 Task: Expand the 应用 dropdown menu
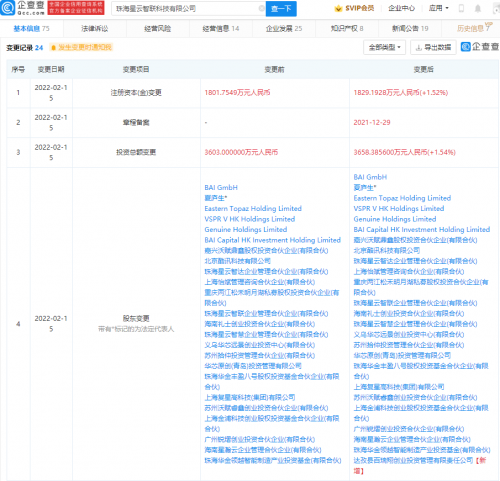coord(439,8)
